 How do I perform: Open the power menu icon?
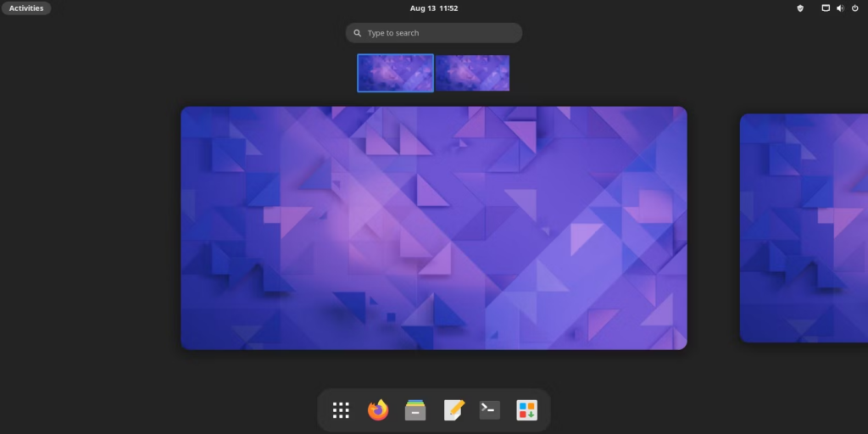coord(855,8)
